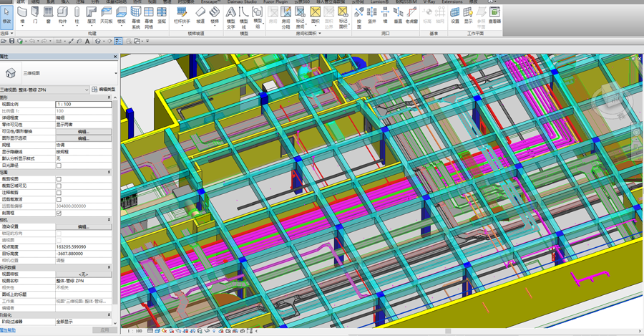Edit Graphic Display Options (图形显示选项) button
Screen dimensions: 644x336
84,138
